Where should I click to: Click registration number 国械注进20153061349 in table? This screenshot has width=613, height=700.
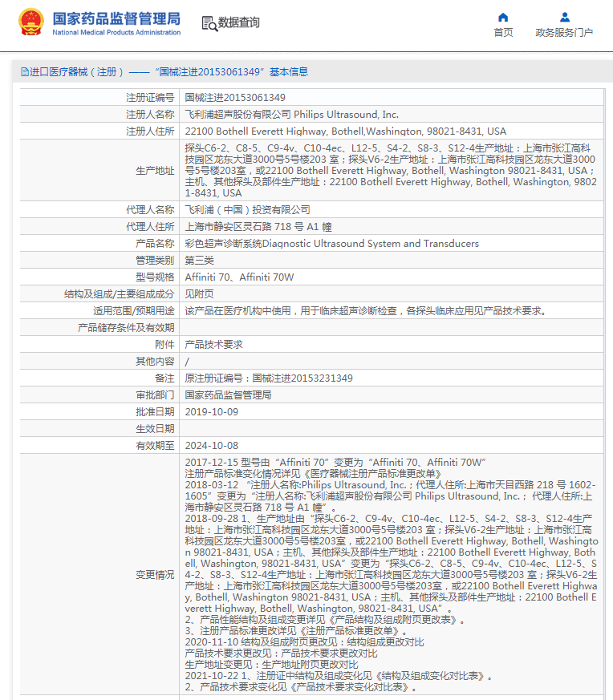[235, 97]
